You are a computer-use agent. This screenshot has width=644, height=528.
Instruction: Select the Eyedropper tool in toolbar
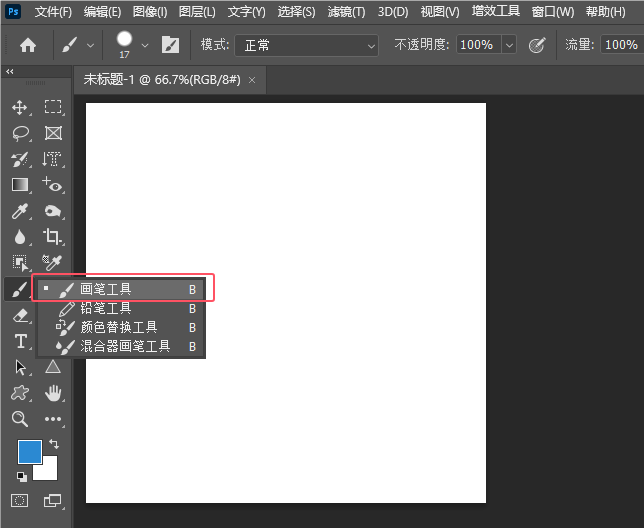(20, 211)
